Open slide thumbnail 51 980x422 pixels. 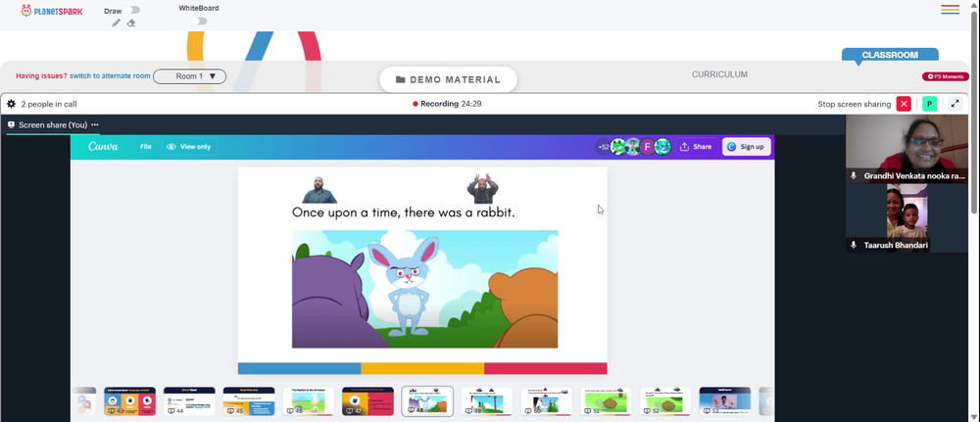click(606, 401)
